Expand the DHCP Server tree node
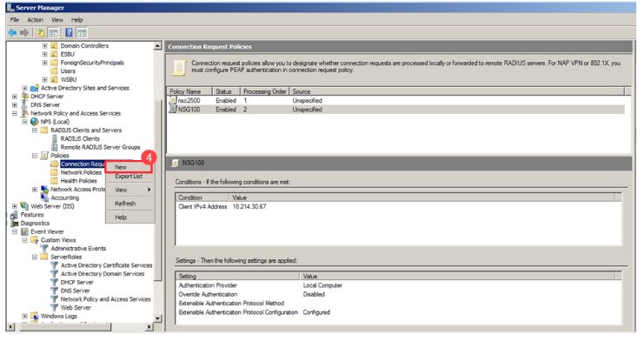Image resolution: width=644 pixels, height=341 pixels. click(x=15, y=97)
